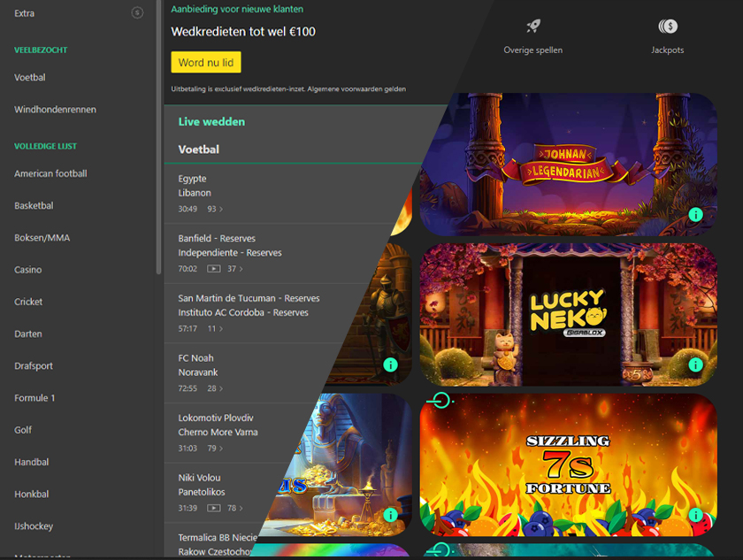Select Voetbal under VEELBEZOCHT

click(28, 77)
